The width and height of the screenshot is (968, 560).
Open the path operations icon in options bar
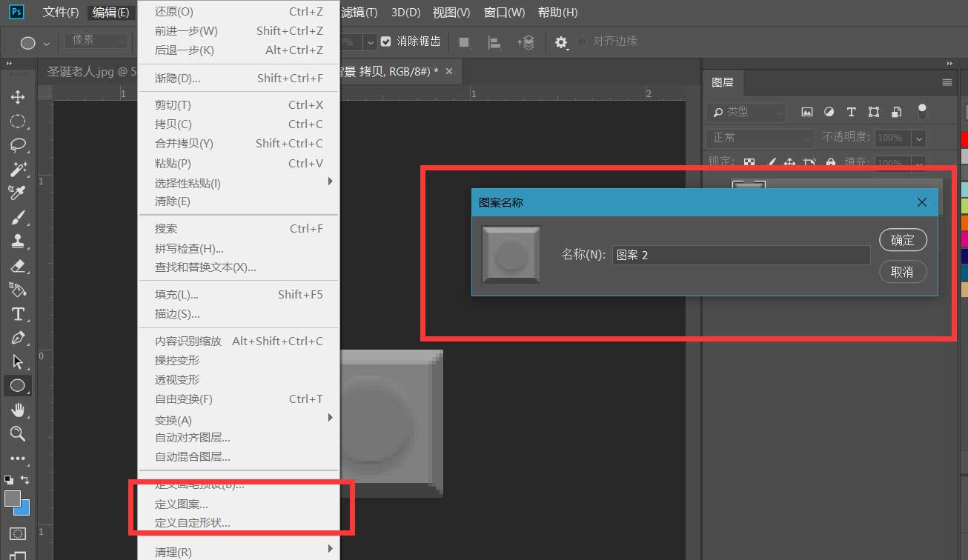click(464, 42)
